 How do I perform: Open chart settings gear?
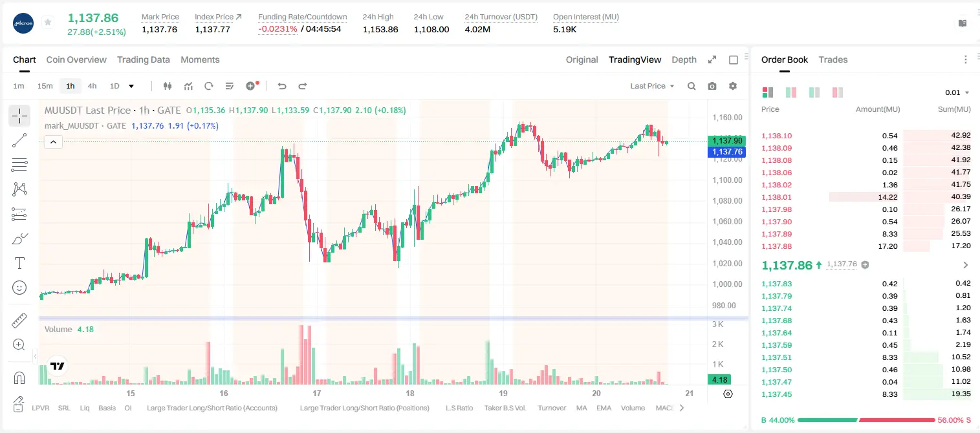pos(733,86)
